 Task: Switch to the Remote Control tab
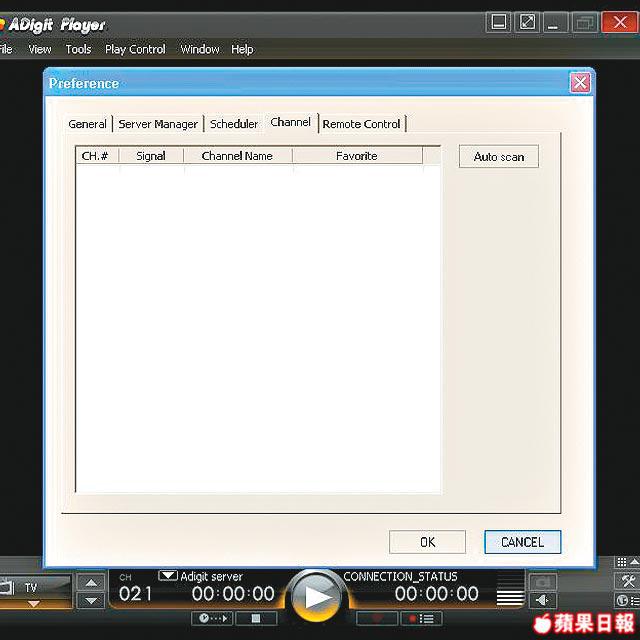361,124
